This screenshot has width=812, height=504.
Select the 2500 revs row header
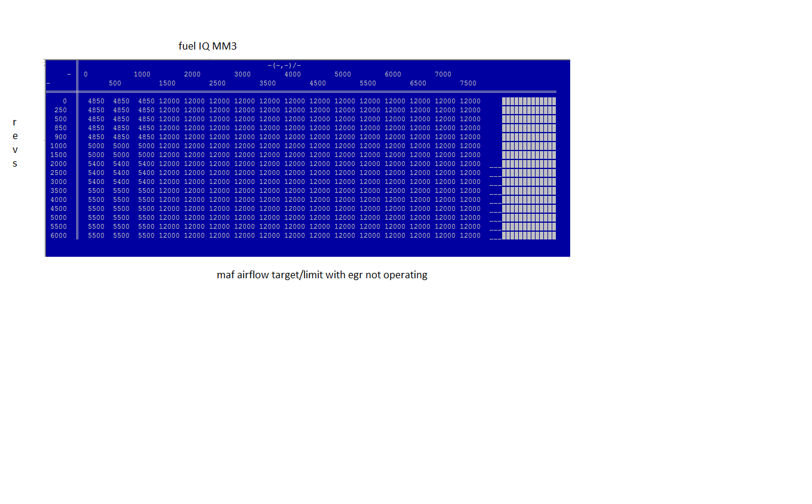click(x=59, y=173)
